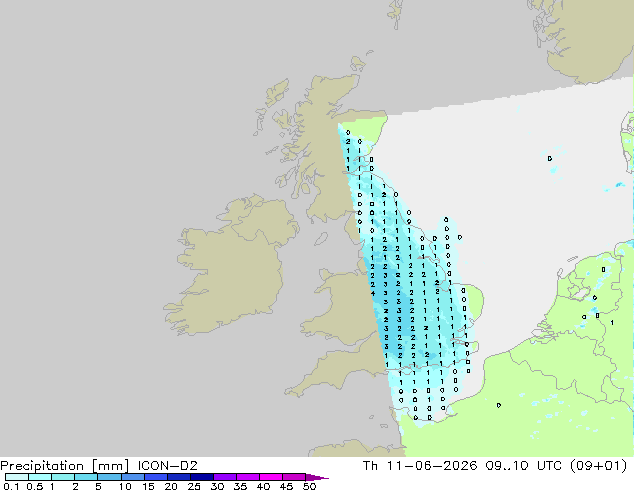Click the date text 'Th 11-06-2026'
This screenshot has width=634, height=490.
(420, 466)
